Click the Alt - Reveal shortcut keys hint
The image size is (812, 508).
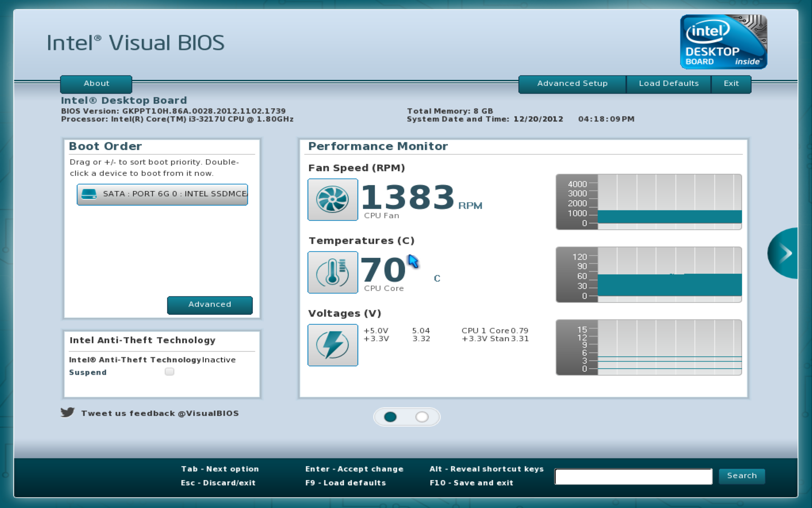486,469
